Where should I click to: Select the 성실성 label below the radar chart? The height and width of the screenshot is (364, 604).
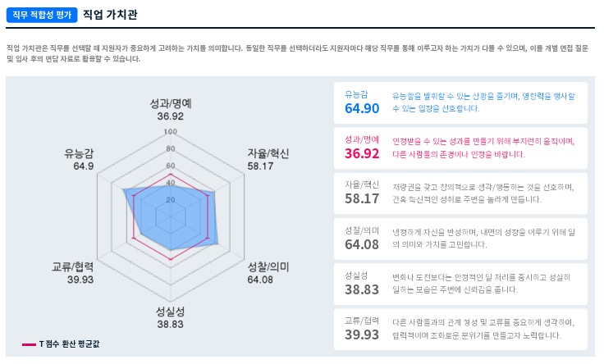click(x=171, y=312)
